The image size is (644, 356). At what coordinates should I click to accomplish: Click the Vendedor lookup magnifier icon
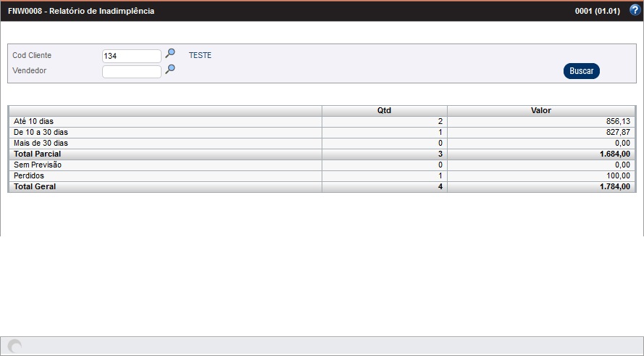[170, 70]
